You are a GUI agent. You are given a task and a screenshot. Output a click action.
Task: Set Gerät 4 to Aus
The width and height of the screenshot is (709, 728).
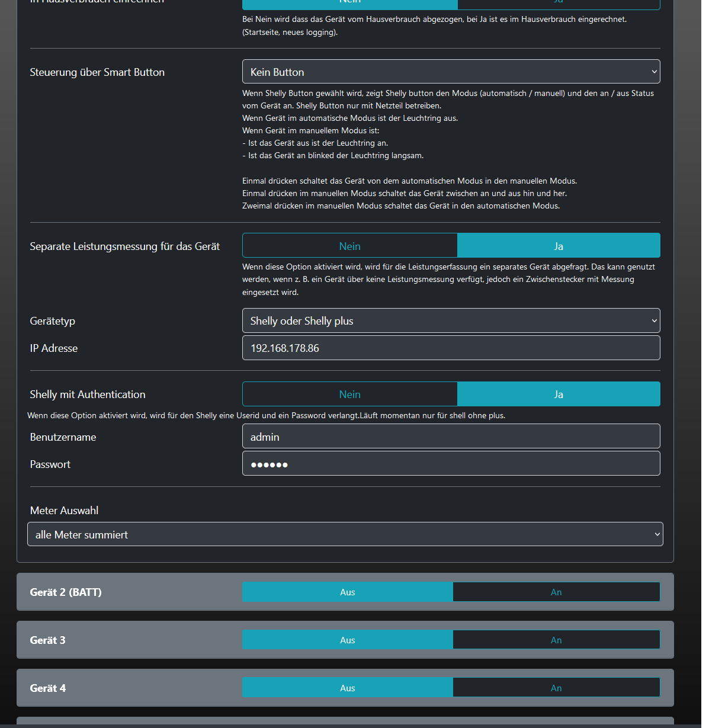tap(348, 688)
